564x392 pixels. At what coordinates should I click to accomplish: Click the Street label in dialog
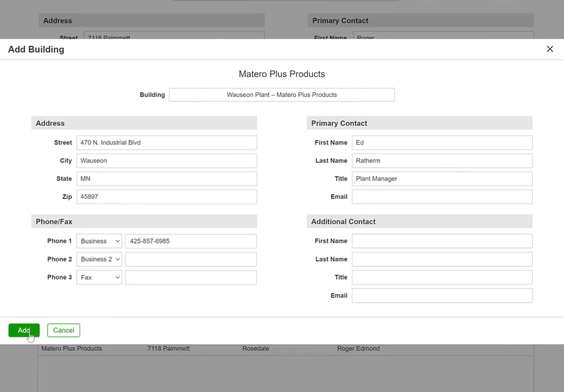(63, 143)
